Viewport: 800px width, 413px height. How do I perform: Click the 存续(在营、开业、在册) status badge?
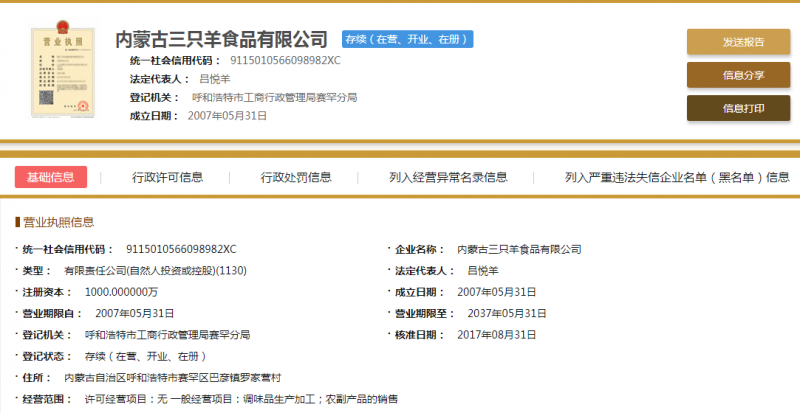[408, 39]
